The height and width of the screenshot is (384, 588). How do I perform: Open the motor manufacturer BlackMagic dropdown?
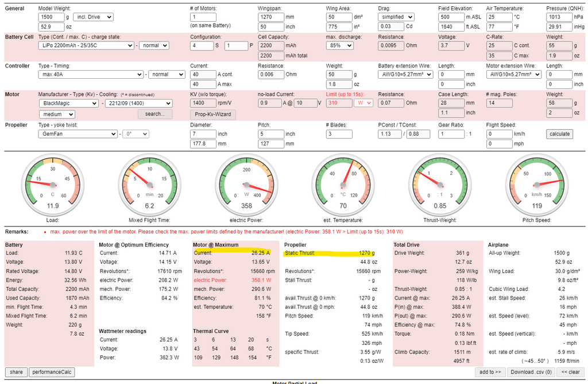(x=69, y=103)
